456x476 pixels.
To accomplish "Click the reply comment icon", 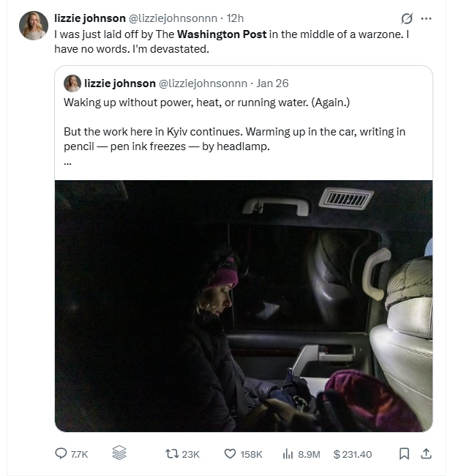I will click(x=62, y=454).
